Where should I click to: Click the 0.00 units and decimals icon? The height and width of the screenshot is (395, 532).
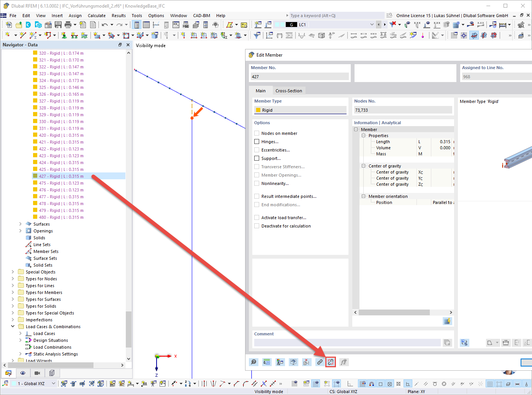point(267,362)
